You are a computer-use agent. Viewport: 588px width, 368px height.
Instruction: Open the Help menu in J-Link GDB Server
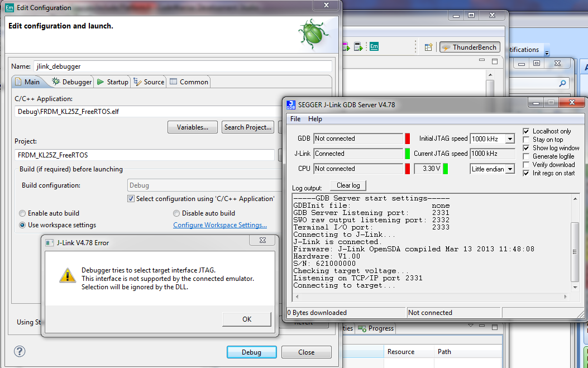pyautogui.click(x=315, y=119)
